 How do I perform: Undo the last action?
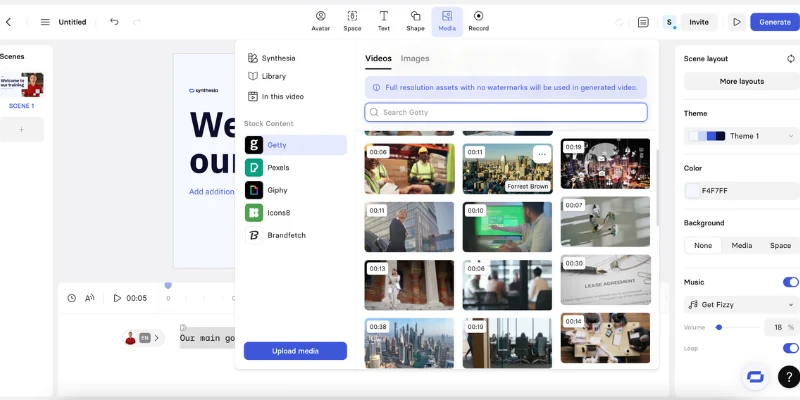coord(114,22)
